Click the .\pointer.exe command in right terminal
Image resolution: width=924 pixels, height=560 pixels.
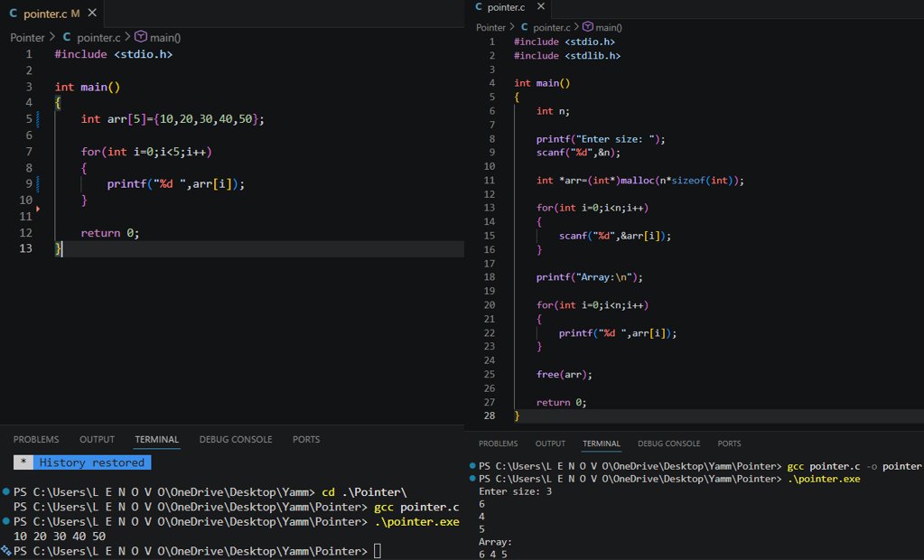click(823, 479)
